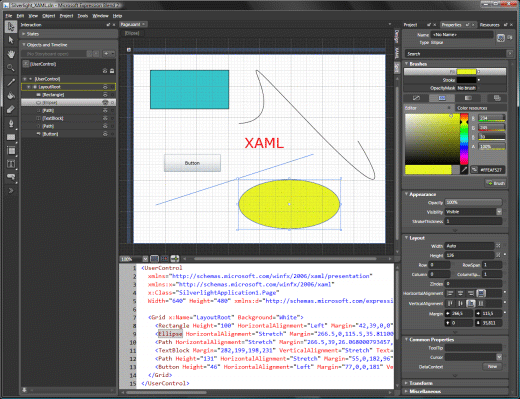520x399 pixels.
Task: Collapse the Layout section
Action: pyautogui.click(x=406, y=238)
